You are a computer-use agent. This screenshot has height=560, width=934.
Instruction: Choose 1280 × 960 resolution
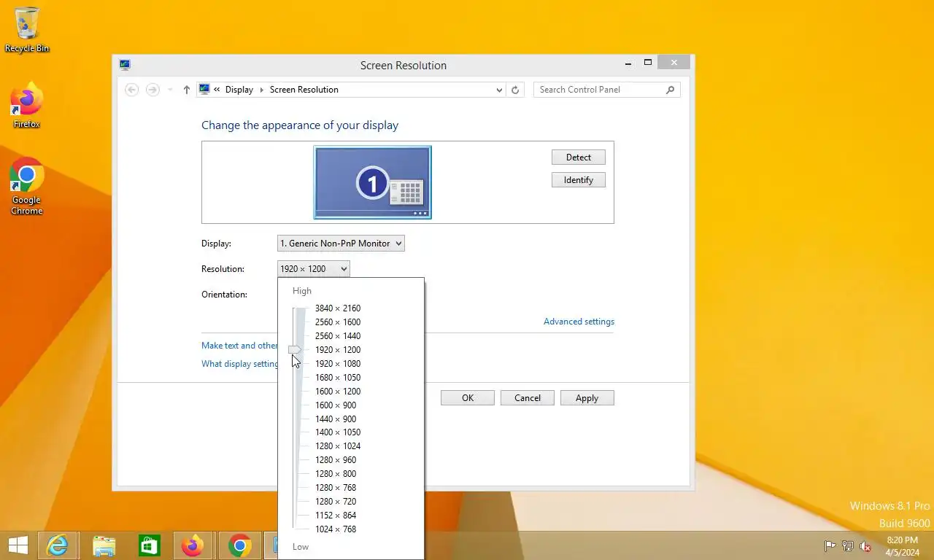pyautogui.click(x=336, y=460)
